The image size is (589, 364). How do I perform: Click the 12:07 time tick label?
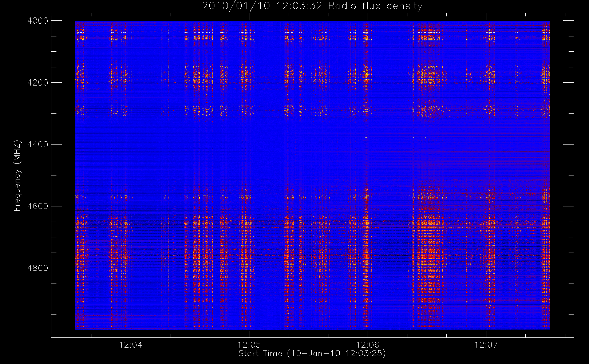tap(486, 345)
